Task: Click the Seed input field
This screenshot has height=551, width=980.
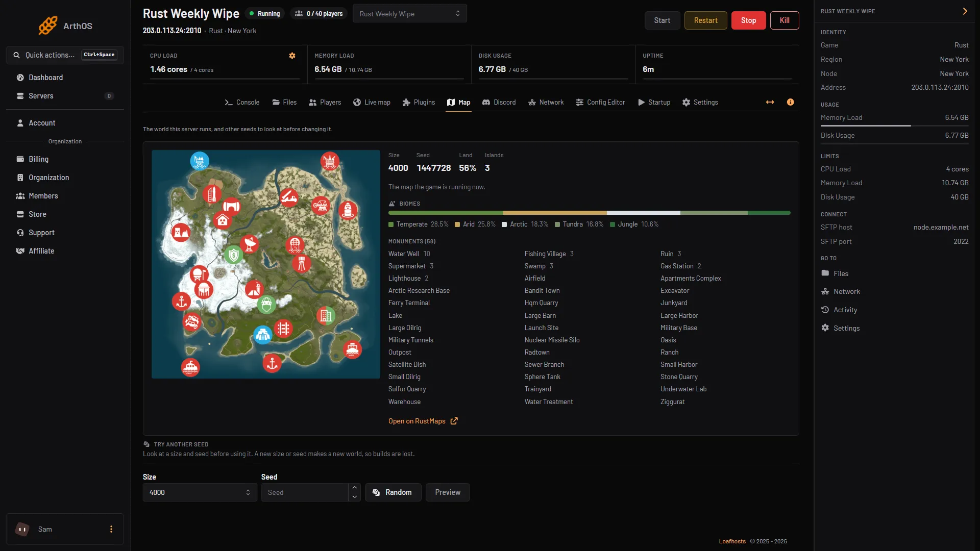Action: [x=305, y=492]
